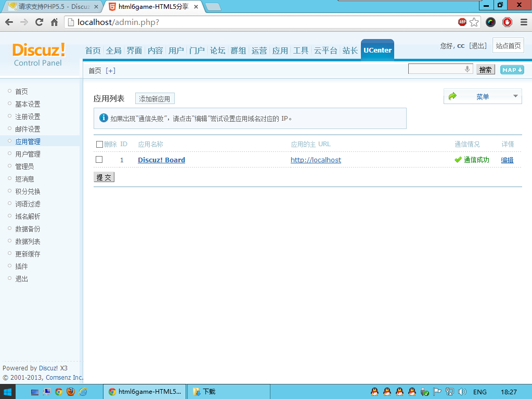Click the MAP button icon

point(512,70)
